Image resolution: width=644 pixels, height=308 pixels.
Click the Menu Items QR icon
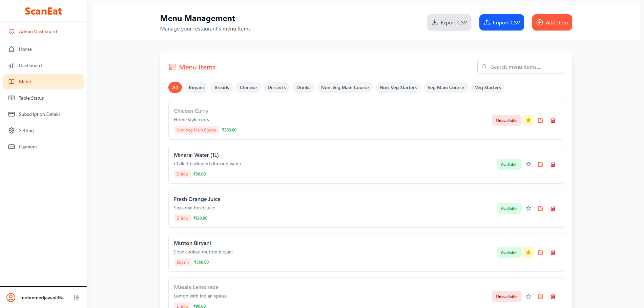point(172,67)
